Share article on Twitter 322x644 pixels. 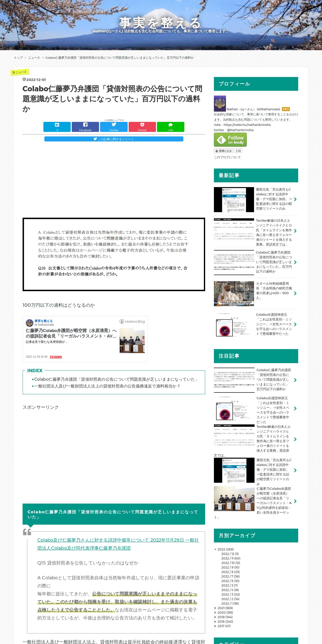pyautogui.click(x=114, y=127)
